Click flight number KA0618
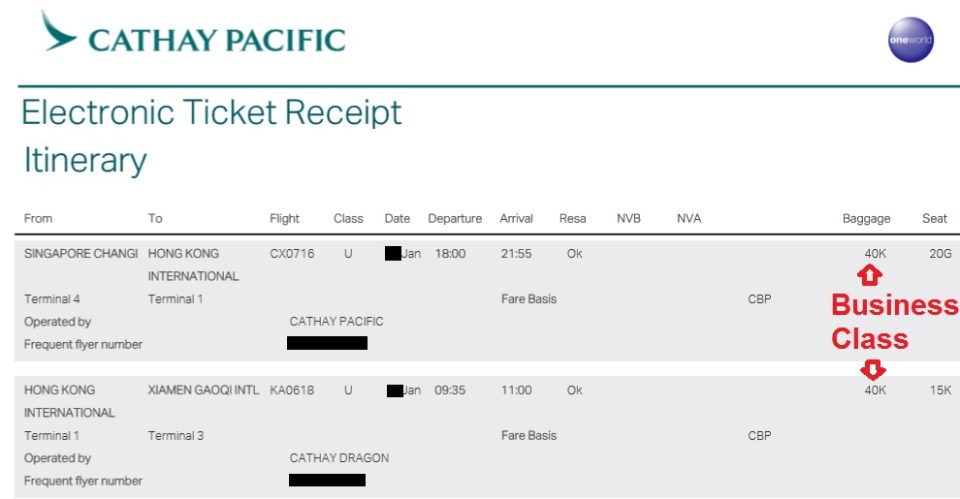The height and width of the screenshot is (499, 960). coord(292,391)
